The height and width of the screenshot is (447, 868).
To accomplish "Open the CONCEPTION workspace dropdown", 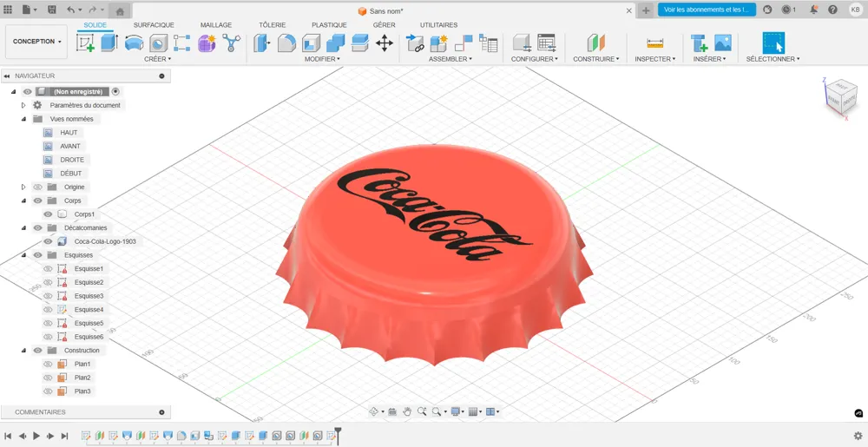I will point(36,42).
